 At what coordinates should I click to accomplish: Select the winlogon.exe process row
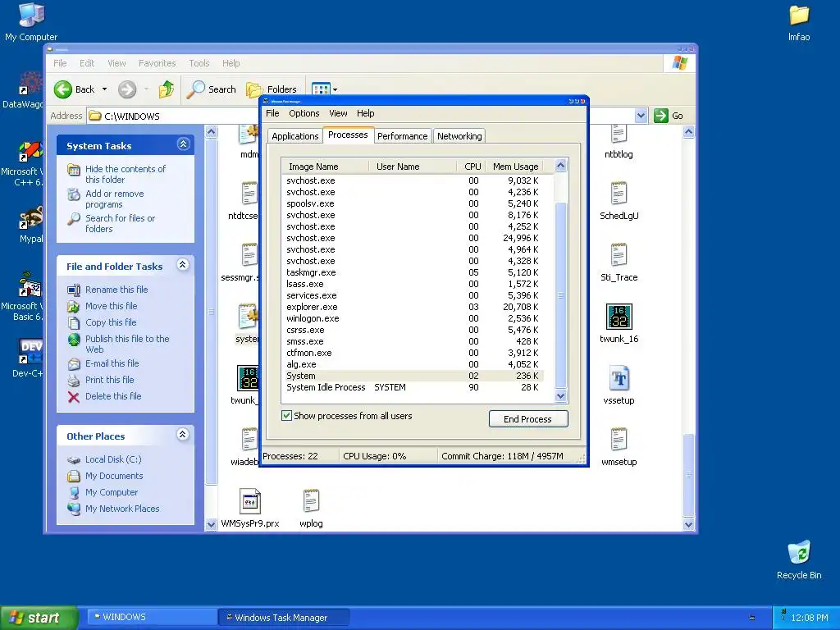point(413,318)
